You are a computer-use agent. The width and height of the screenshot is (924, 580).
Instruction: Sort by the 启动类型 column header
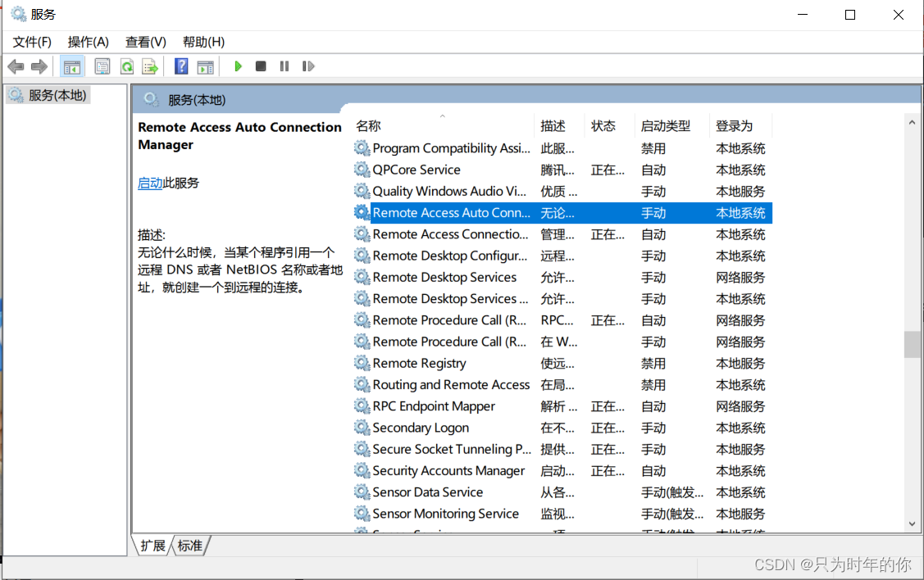point(672,126)
